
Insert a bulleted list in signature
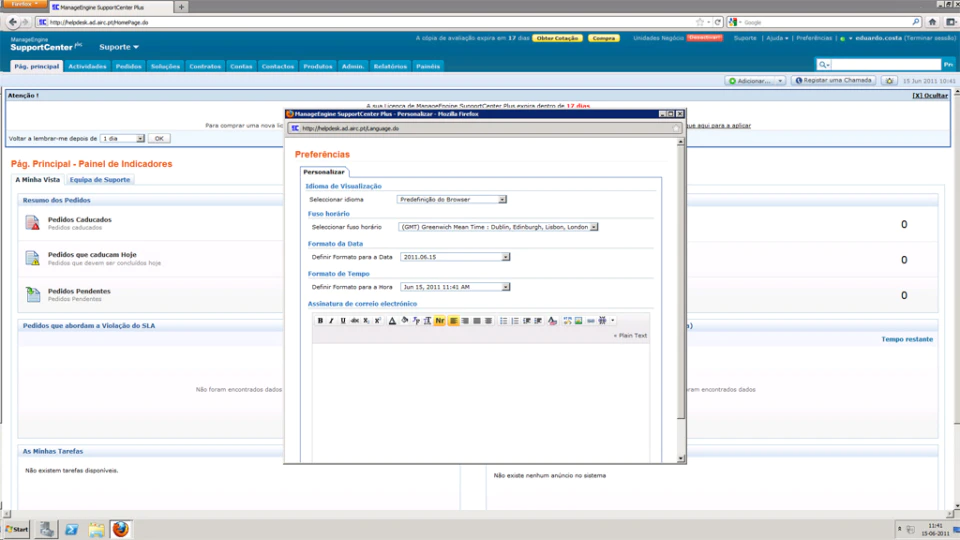[x=503, y=321]
